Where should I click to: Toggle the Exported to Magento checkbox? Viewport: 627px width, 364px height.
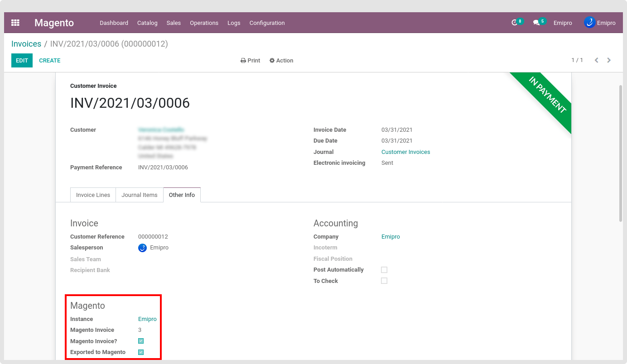pos(141,352)
